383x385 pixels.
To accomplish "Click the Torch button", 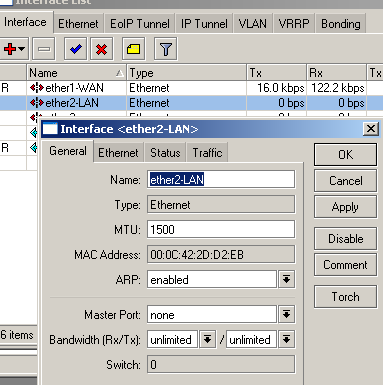I will (345, 296).
